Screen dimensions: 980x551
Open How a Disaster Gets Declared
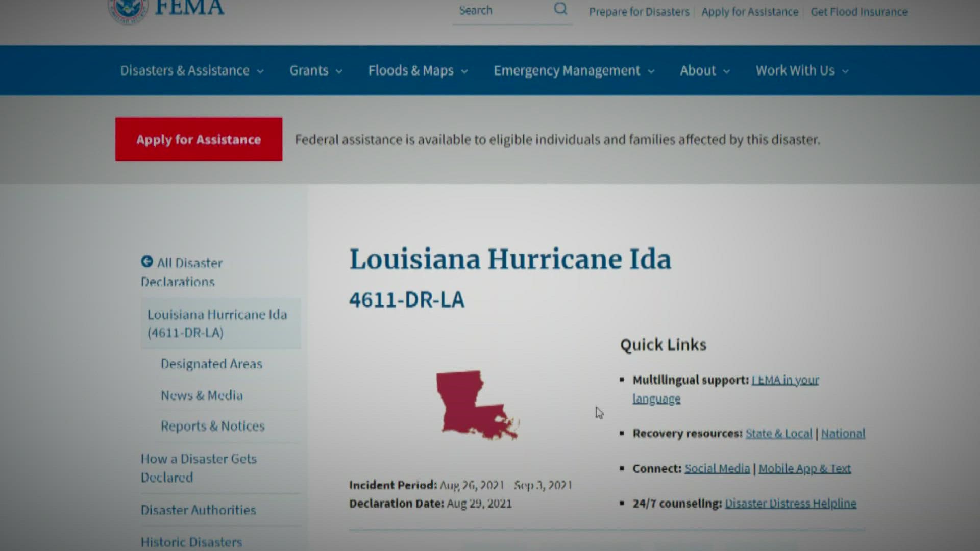point(199,468)
